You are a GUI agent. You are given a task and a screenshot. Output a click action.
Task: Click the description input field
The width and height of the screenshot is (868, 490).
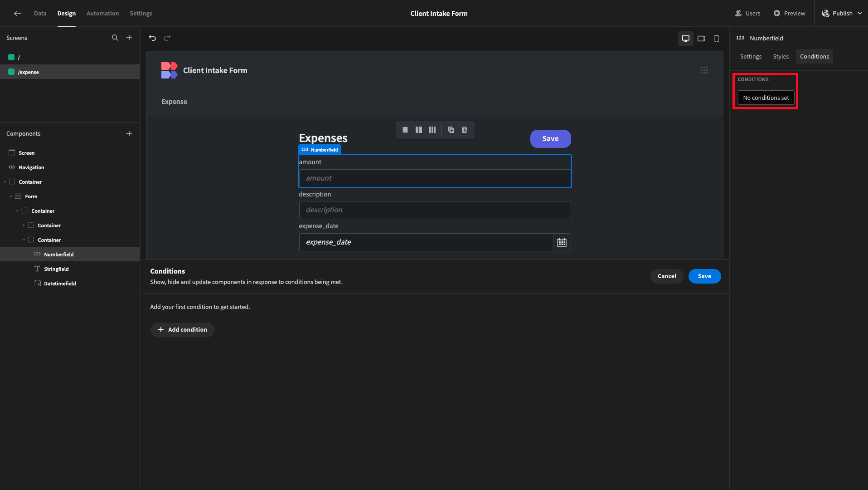point(435,210)
